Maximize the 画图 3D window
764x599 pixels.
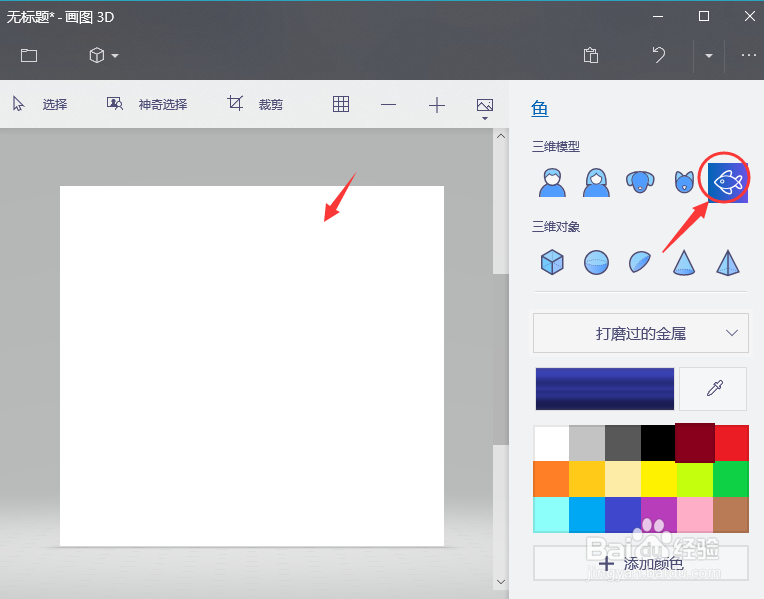tap(704, 17)
